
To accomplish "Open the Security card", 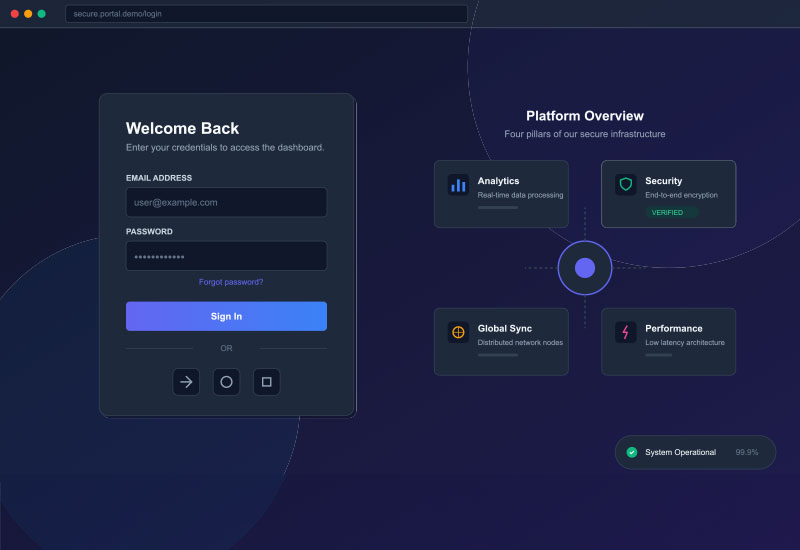I will (668, 194).
